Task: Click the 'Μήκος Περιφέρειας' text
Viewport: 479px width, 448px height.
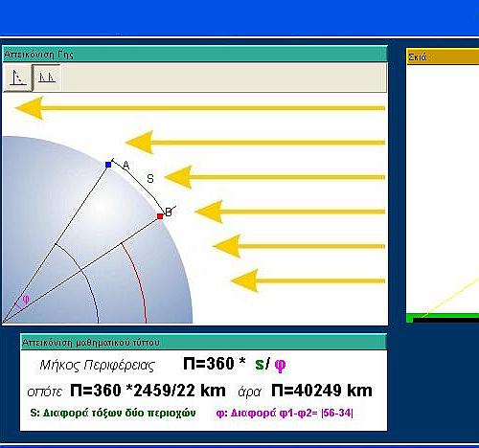Action: pyautogui.click(x=97, y=365)
